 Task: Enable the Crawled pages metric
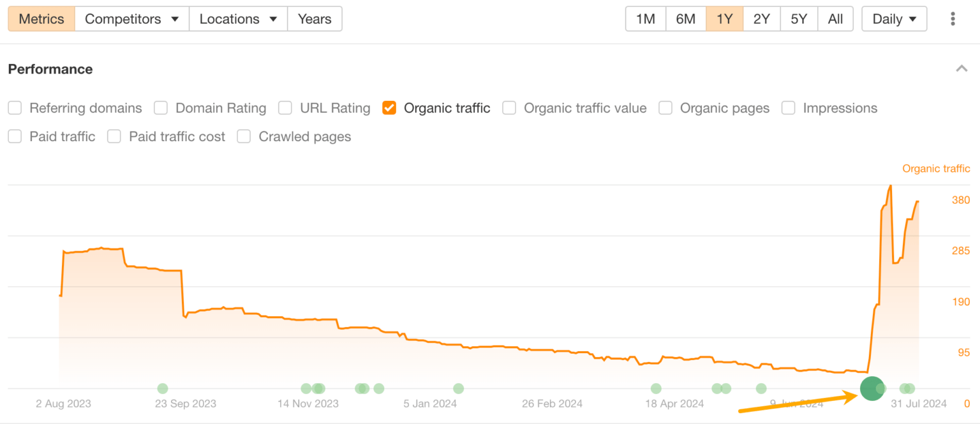click(243, 136)
